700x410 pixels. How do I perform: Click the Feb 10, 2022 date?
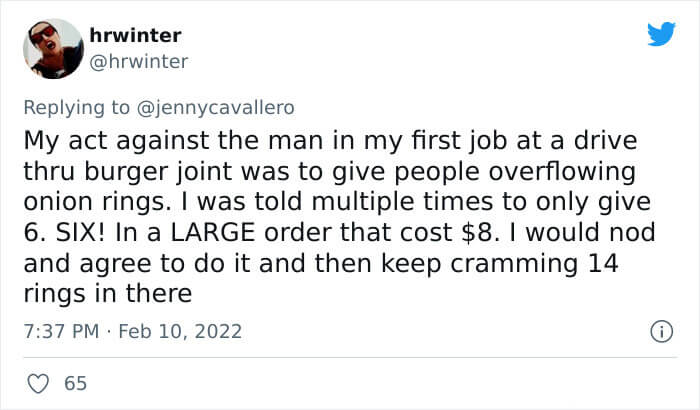pyautogui.click(x=180, y=331)
